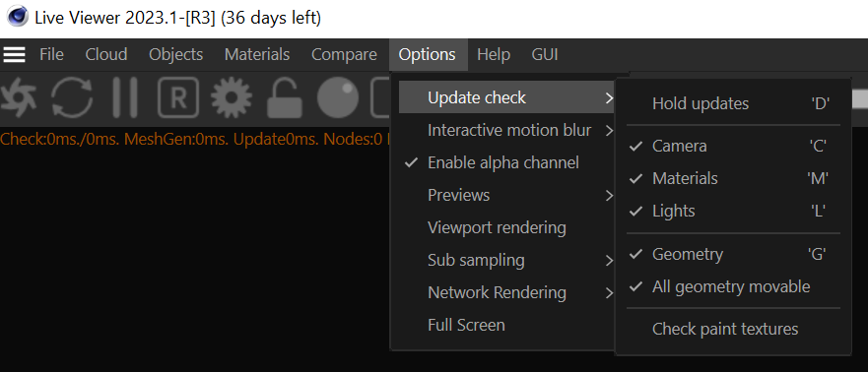Click the Octane logo send-scene icon
This screenshot has height=372, width=868.
point(18,99)
